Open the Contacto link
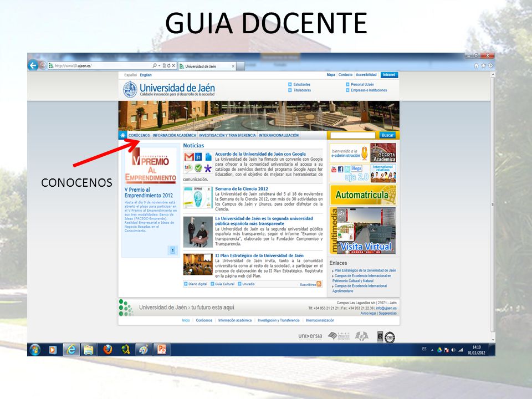 (x=345, y=75)
